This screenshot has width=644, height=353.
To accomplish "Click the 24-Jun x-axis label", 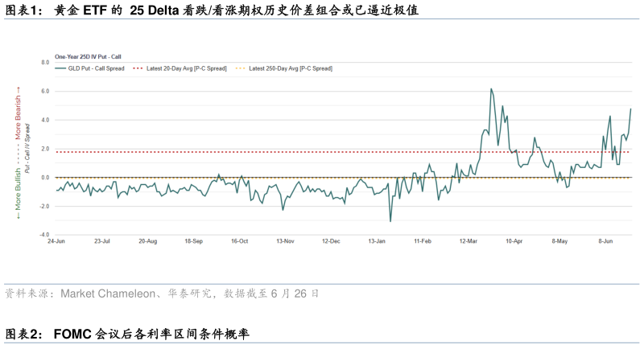I will 56,241.
